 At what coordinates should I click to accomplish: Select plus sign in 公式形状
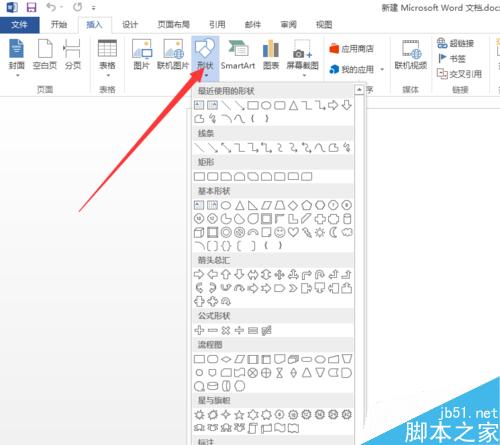(199, 330)
